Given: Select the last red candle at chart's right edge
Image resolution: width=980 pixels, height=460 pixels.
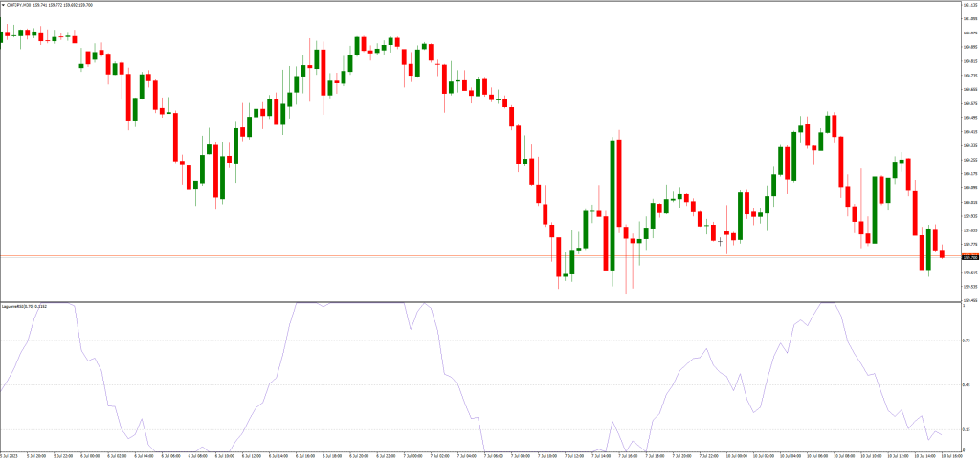Looking at the screenshot, I should [x=942, y=253].
